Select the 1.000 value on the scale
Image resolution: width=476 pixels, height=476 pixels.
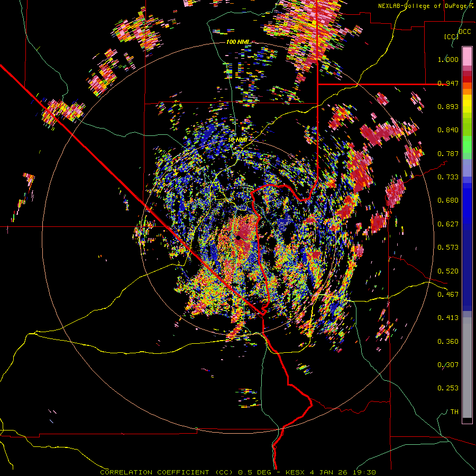pos(448,59)
